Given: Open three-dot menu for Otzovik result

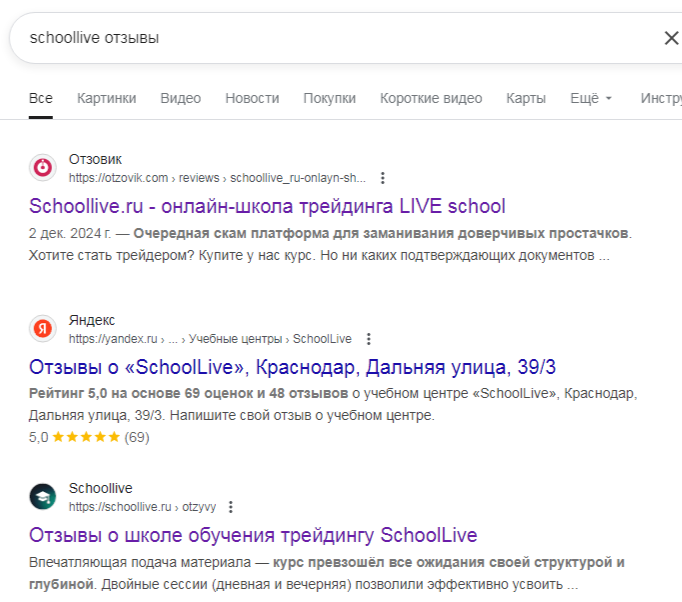Looking at the screenshot, I should [382, 178].
